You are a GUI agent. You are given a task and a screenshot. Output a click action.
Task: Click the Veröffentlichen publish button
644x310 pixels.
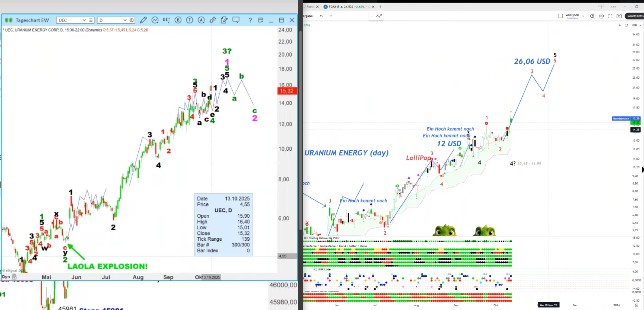pyautogui.click(x=635, y=16)
